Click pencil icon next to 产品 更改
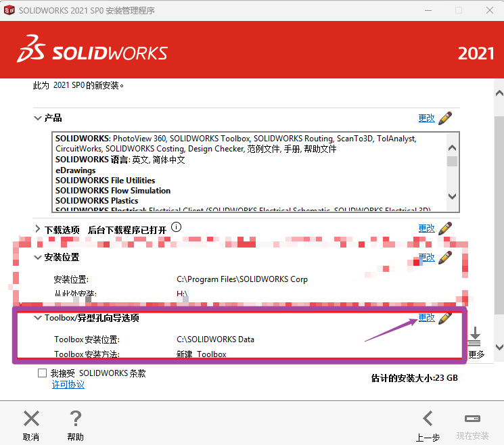Screen dimensions: 504x445 click(x=445, y=118)
